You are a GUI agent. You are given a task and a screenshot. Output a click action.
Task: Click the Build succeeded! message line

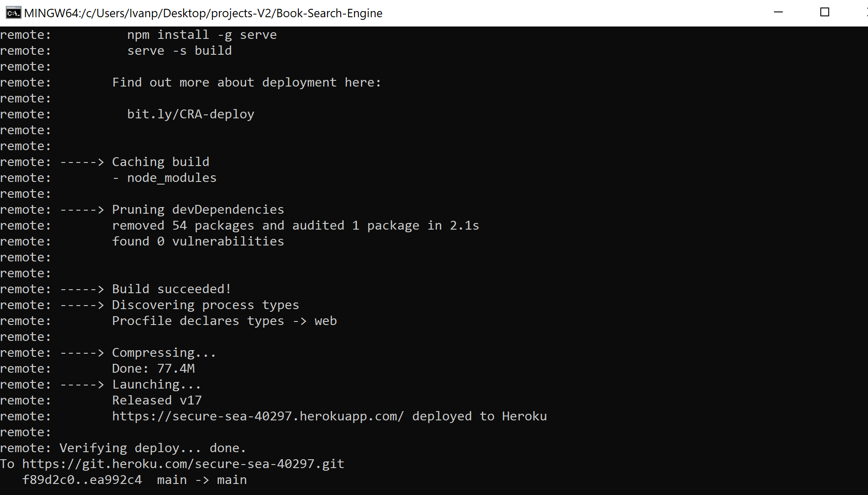171,288
